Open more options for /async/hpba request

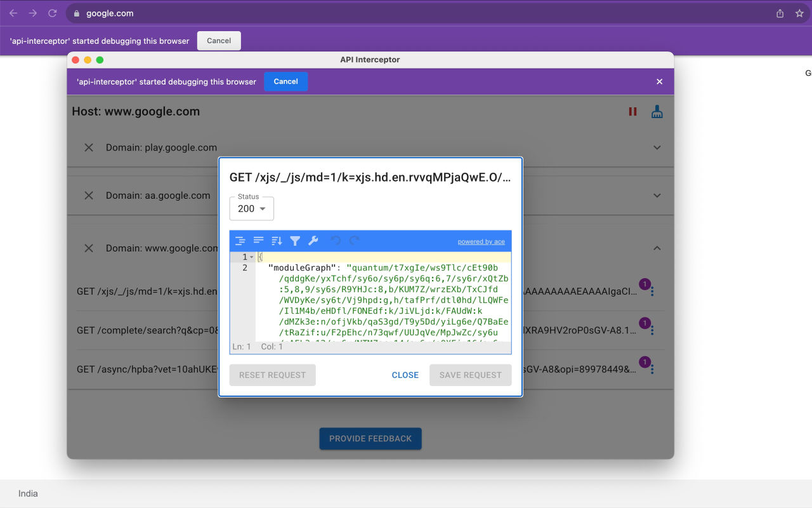pyautogui.click(x=652, y=370)
